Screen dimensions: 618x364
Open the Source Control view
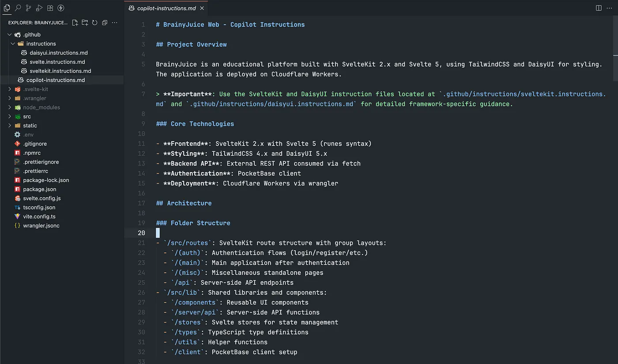[29, 8]
